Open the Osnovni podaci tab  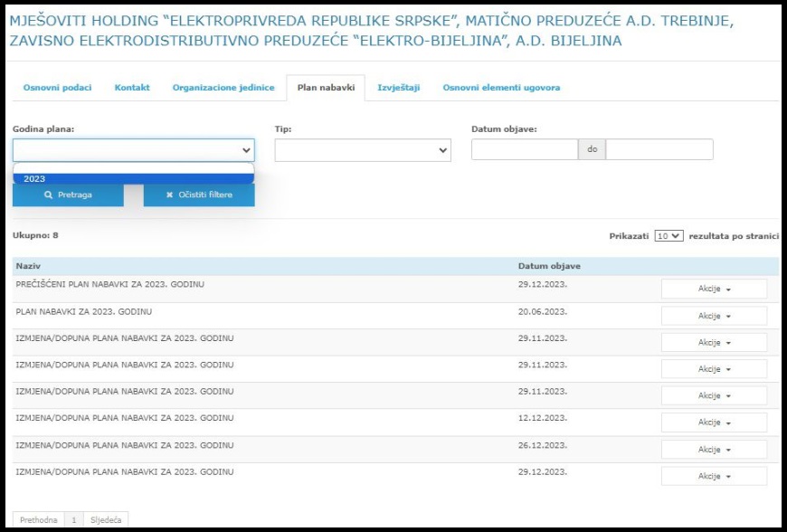(x=57, y=88)
